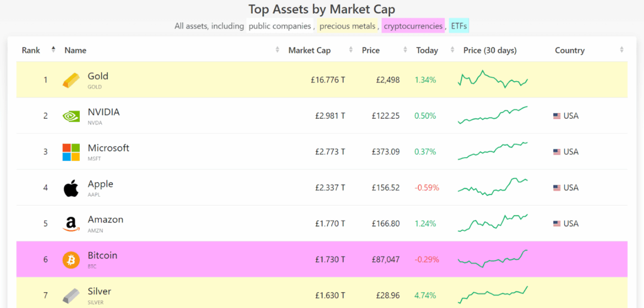Viewport: 644px width, 308px height.
Task: Click Amazon's 1.24% daily change
Action: tap(425, 224)
